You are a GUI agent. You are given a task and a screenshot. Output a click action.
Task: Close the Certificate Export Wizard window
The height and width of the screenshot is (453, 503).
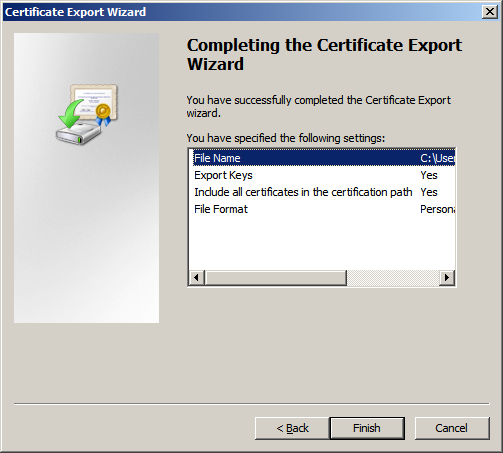pos(490,12)
